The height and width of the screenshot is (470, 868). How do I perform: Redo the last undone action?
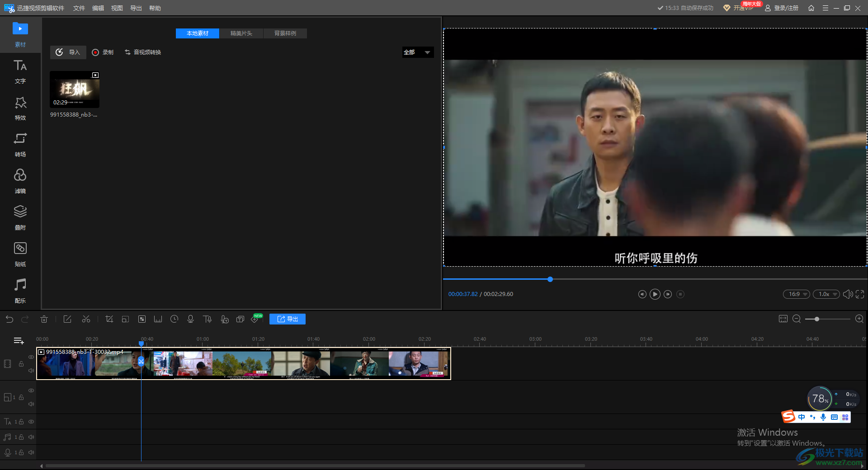25,319
